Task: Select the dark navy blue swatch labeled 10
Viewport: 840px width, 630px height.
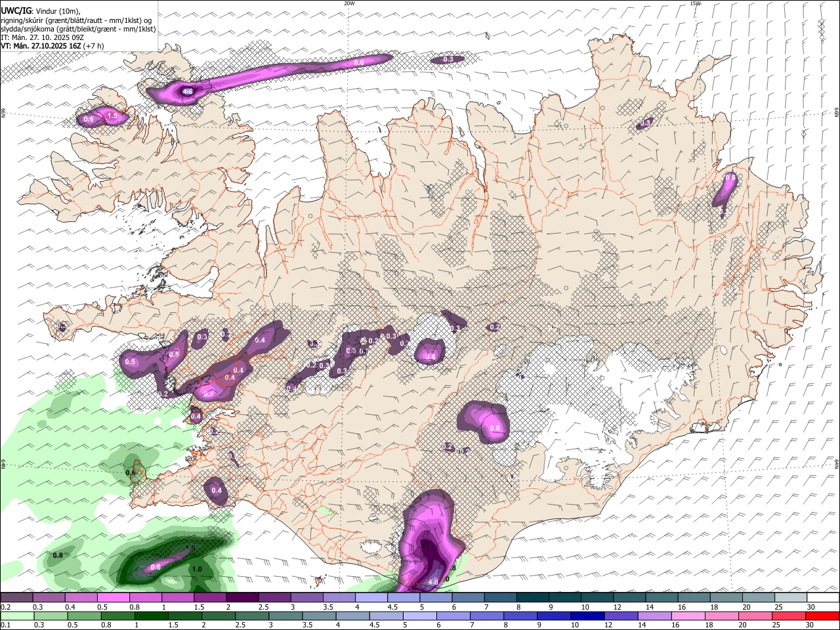Action: pyautogui.click(x=586, y=616)
